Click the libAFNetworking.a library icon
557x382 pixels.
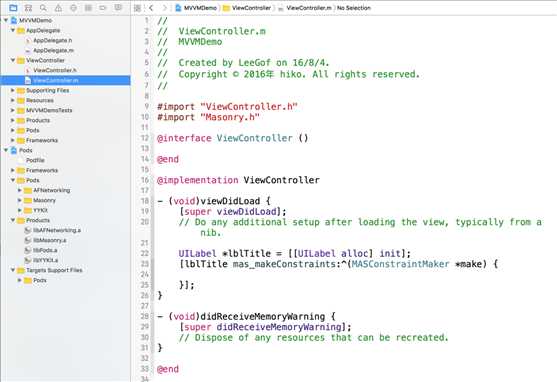(28, 230)
